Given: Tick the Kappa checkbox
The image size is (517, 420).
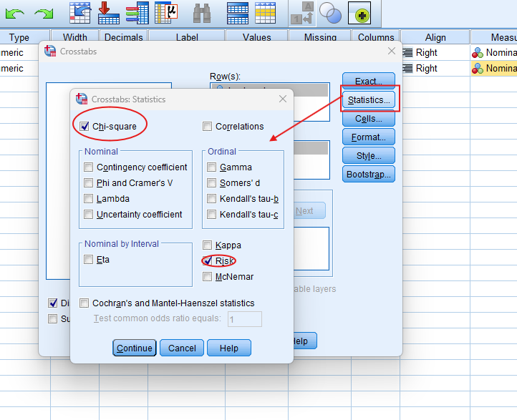Looking at the screenshot, I should [x=208, y=245].
